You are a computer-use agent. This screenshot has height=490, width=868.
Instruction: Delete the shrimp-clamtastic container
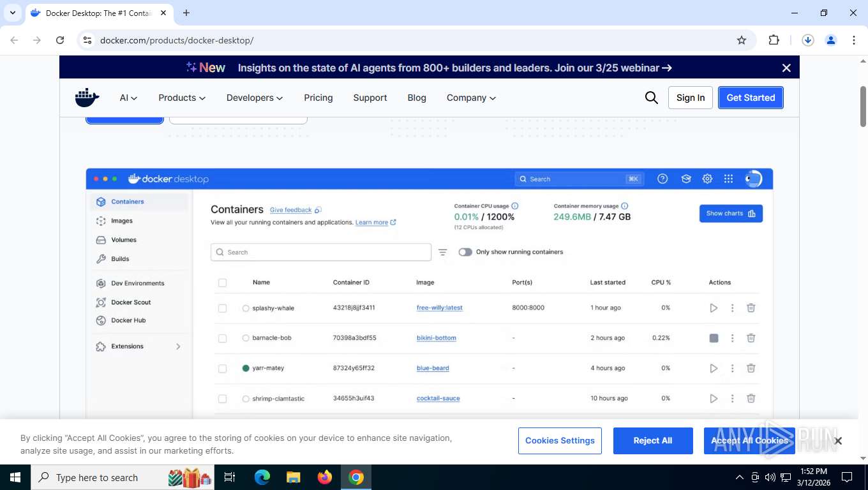point(751,399)
